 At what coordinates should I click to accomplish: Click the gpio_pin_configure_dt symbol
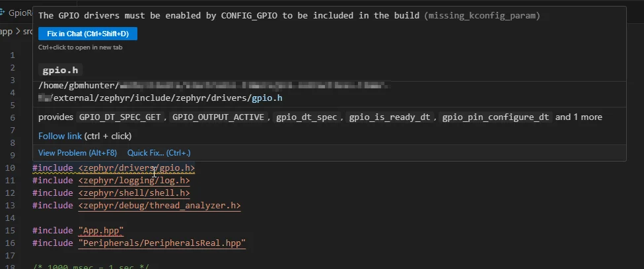pos(496,117)
